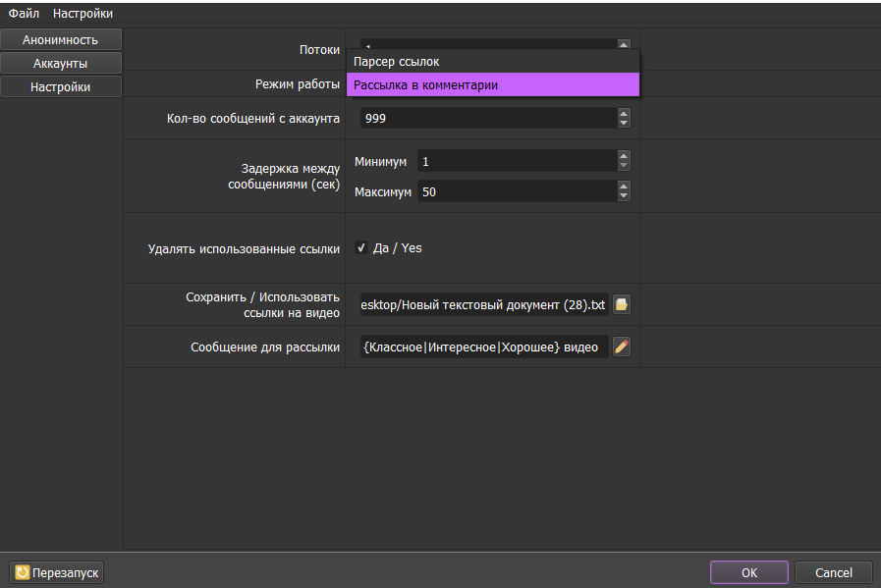
Task: Decrease messages per account count
Action: [623, 123]
